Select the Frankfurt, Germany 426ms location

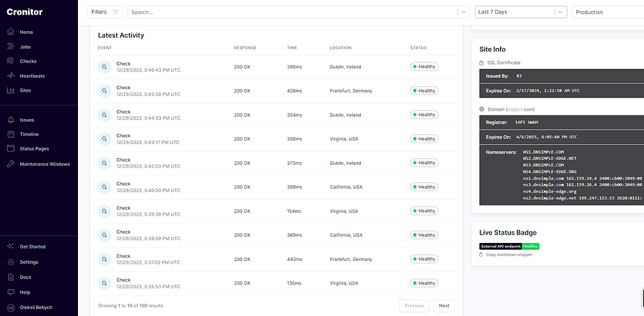(x=351, y=90)
